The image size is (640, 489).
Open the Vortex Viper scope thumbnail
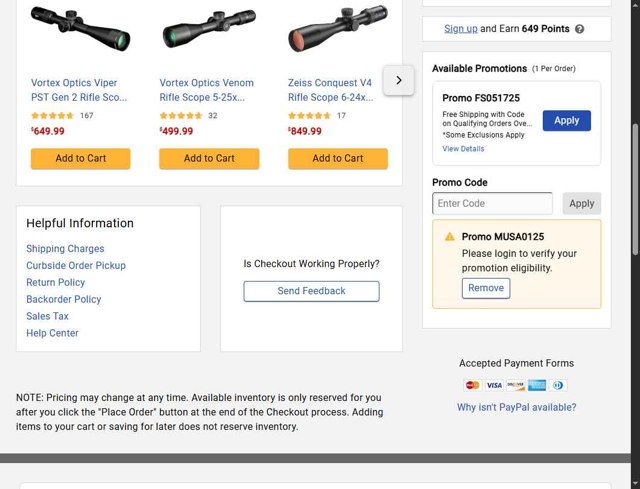coord(80,28)
